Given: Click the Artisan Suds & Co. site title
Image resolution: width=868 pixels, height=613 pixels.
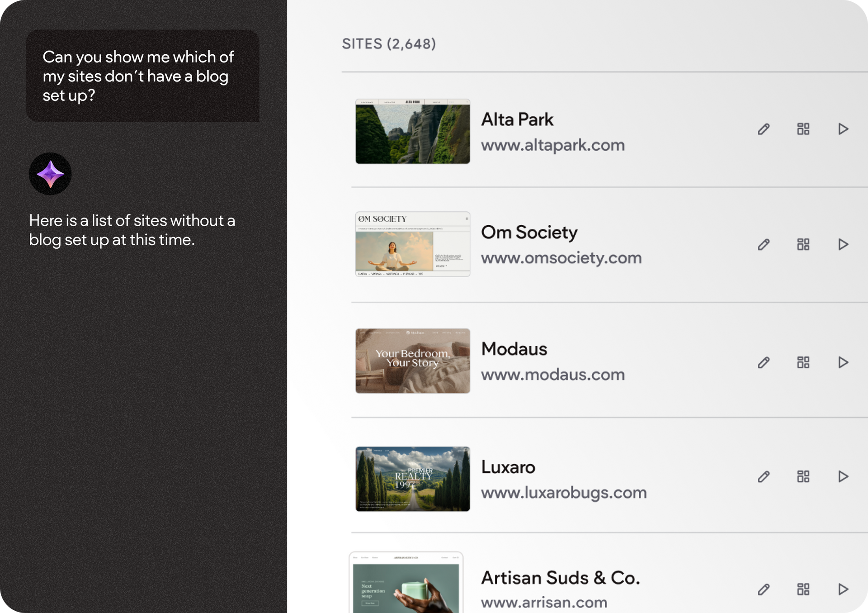Looking at the screenshot, I should [x=560, y=578].
